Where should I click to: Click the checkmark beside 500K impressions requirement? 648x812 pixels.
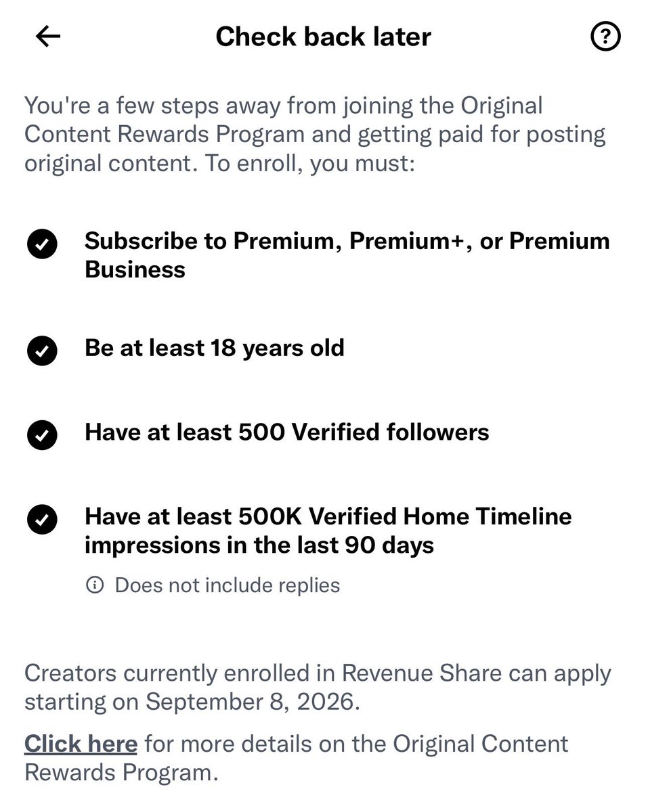(x=42, y=520)
